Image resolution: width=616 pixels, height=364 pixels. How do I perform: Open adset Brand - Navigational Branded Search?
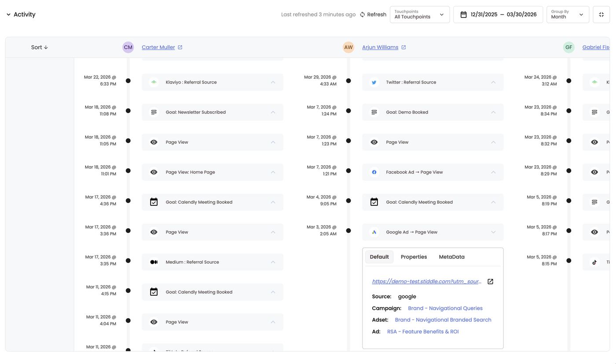coord(443,320)
